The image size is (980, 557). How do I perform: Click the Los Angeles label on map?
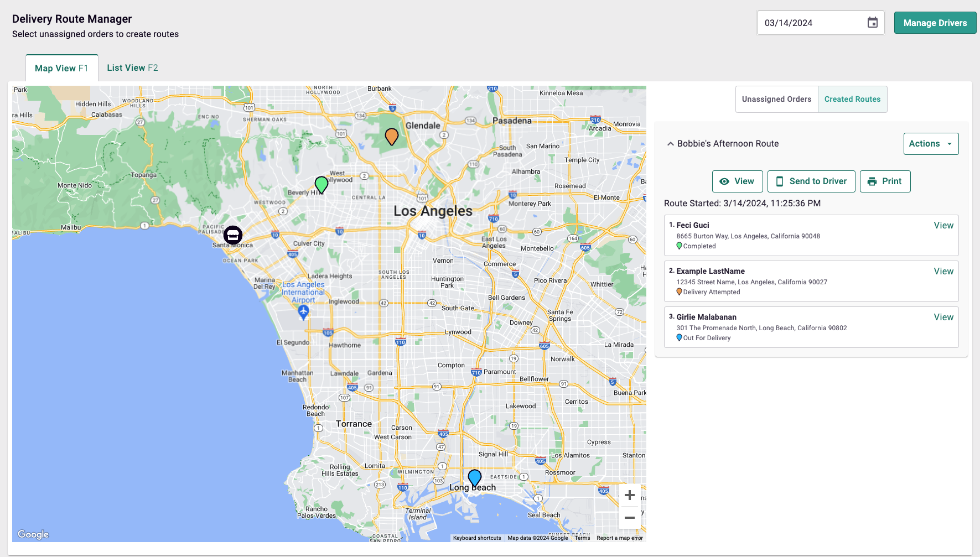coord(433,211)
